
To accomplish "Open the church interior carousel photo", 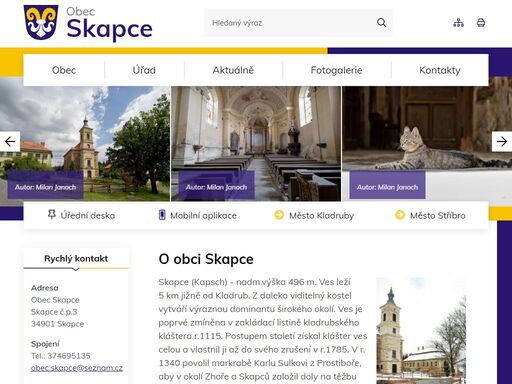I will coord(256,144).
